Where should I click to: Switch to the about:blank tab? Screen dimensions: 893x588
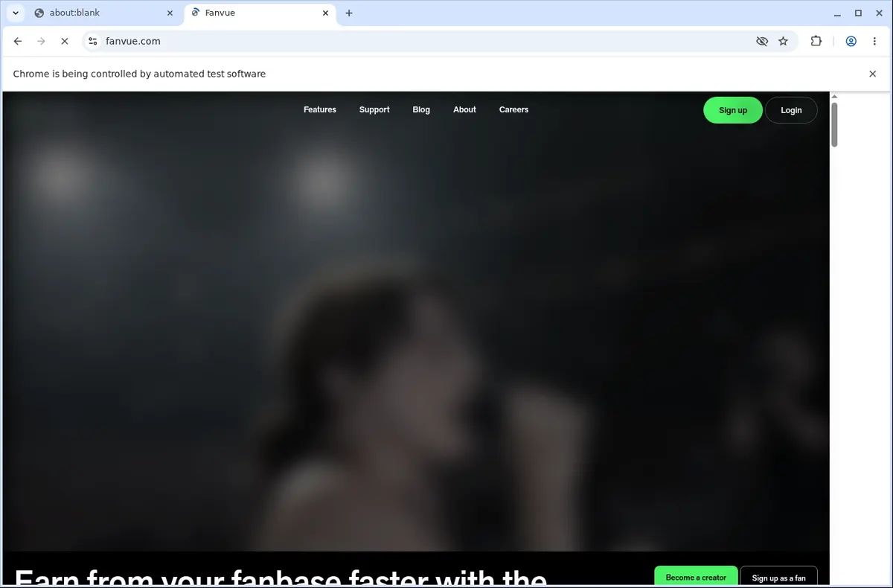point(104,13)
